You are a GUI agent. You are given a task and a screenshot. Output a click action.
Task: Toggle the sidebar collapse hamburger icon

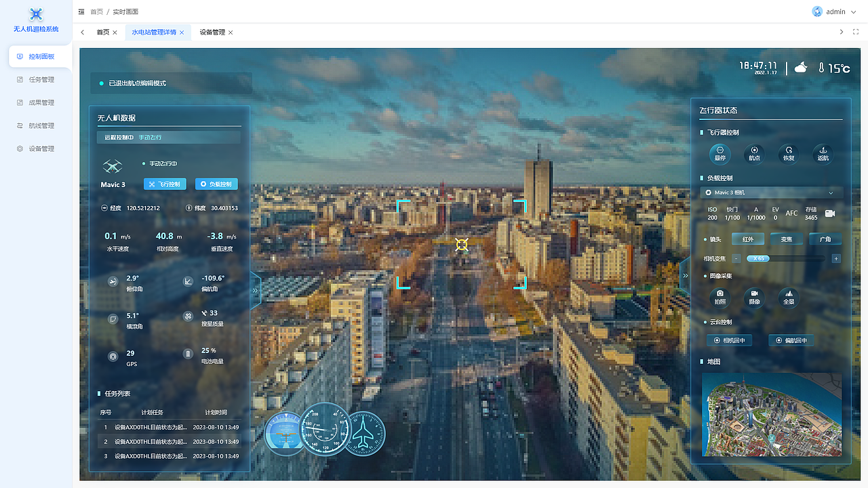tap(81, 12)
